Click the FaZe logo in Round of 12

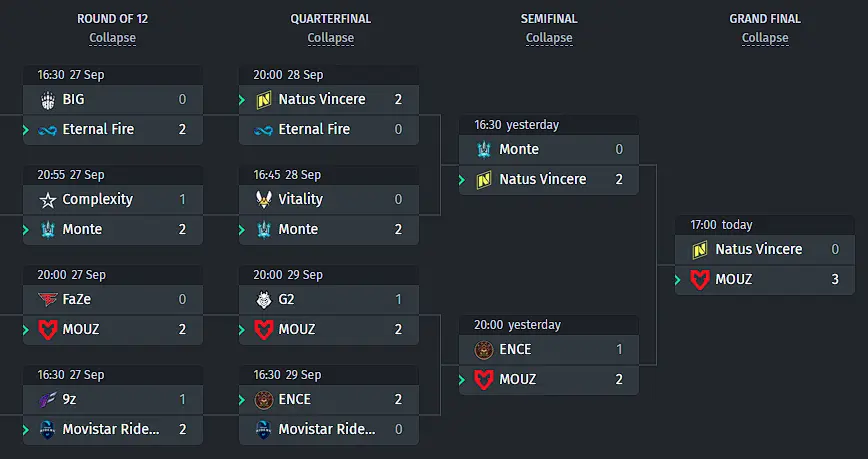pyautogui.click(x=48, y=300)
